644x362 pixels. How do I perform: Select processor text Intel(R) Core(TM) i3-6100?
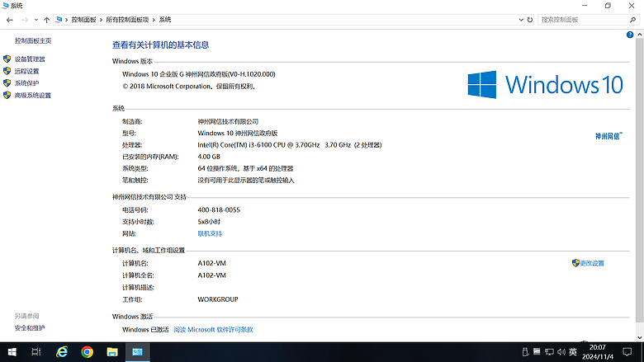pyautogui.click(x=235, y=145)
